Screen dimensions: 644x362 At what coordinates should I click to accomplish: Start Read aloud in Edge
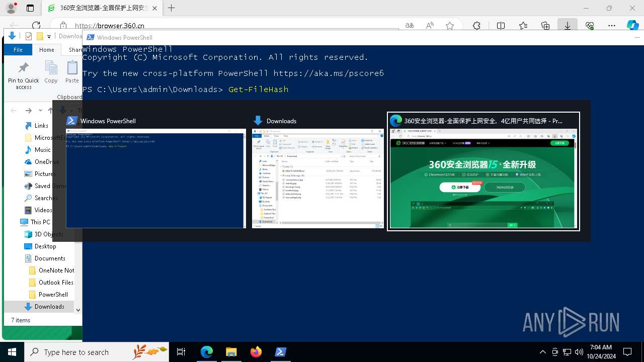(430, 26)
